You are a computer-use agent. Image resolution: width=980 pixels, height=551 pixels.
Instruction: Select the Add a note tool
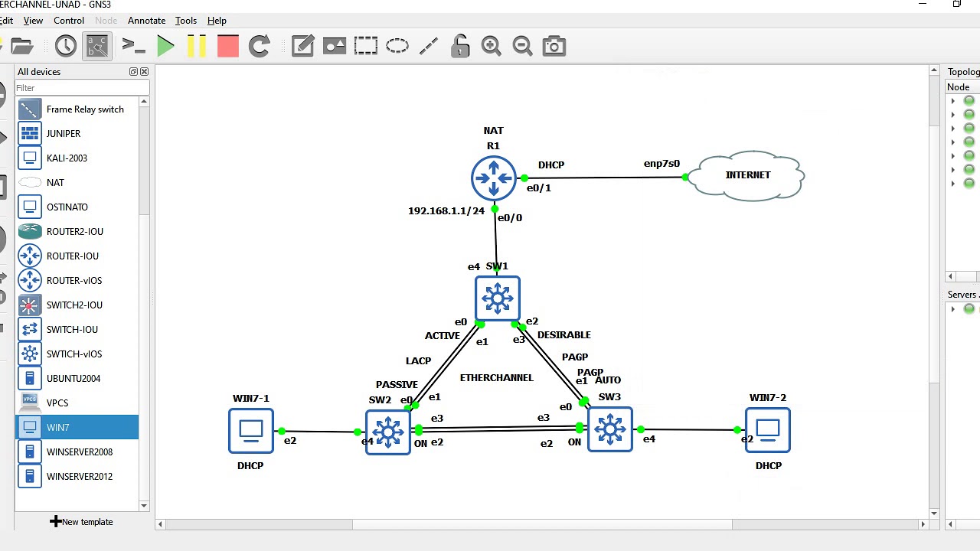tap(302, 47)
